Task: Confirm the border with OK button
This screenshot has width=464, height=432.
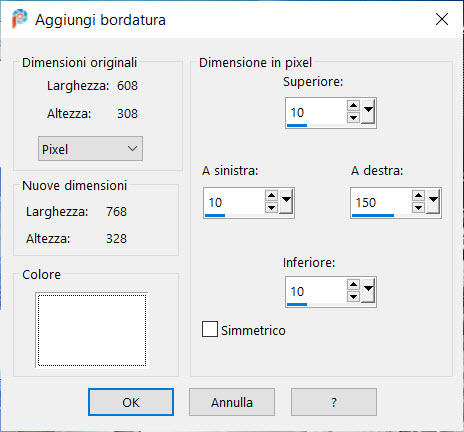Action: 131,402
